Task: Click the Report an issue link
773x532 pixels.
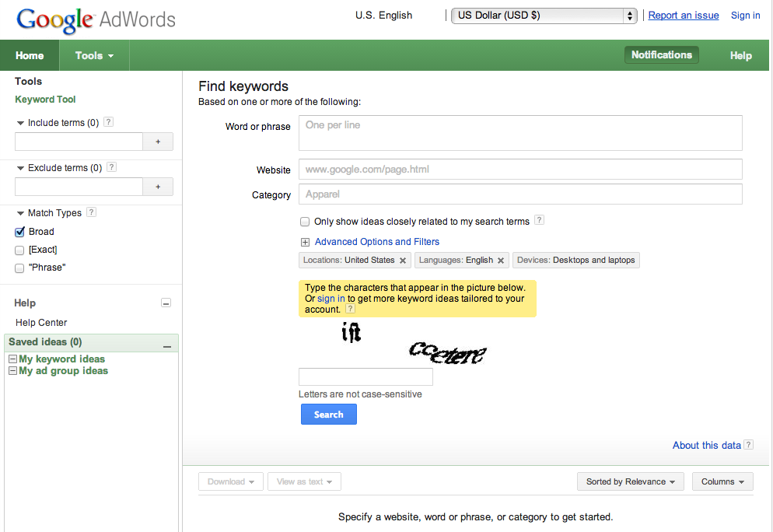Action: tap(684, 16)
